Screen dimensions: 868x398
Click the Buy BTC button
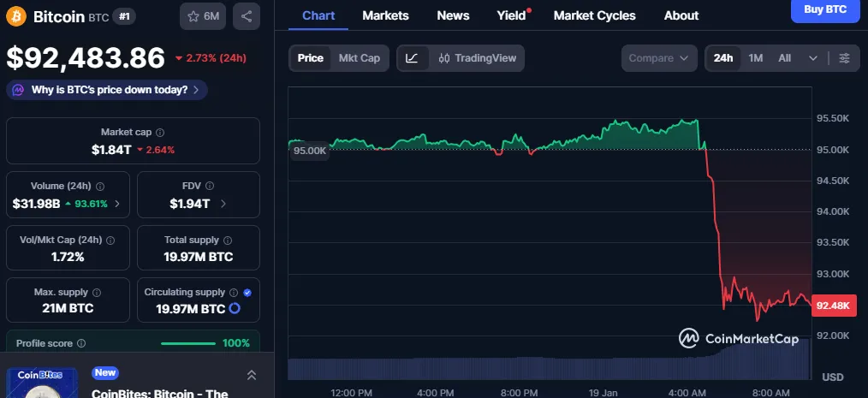coord(825,10)
